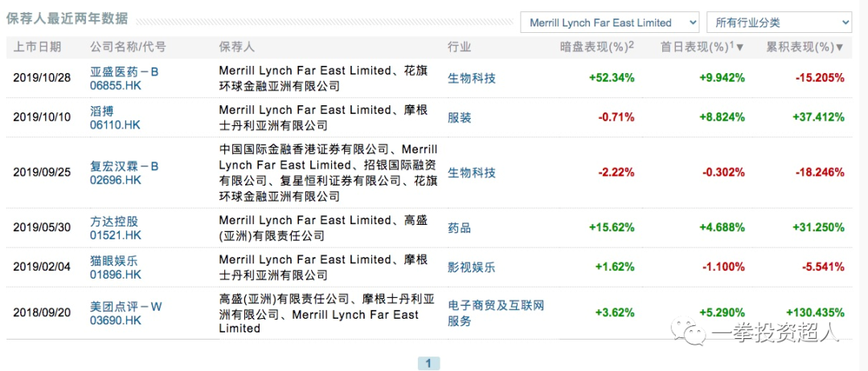The image size is (868, 371).
Task: Click the 保荐人 column header
Action: (x=237, y=47)
